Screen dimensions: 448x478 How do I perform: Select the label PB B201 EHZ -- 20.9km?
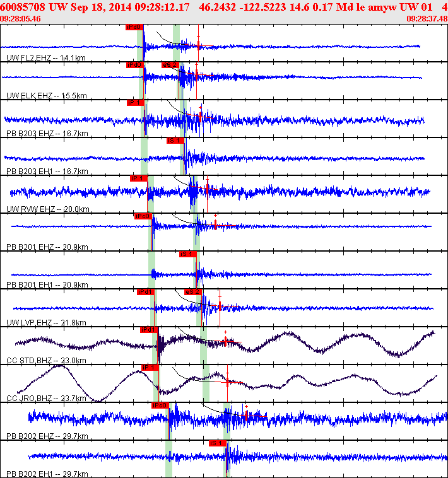[47, 247]
